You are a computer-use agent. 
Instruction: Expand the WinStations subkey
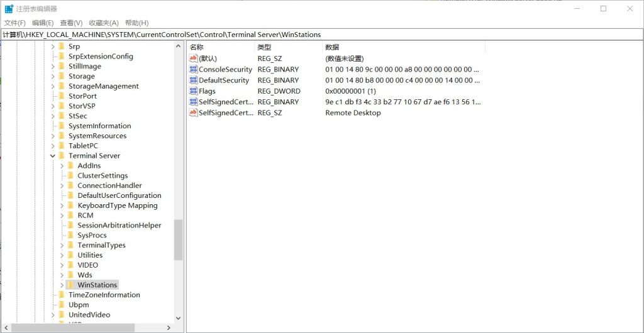point(62,285)
